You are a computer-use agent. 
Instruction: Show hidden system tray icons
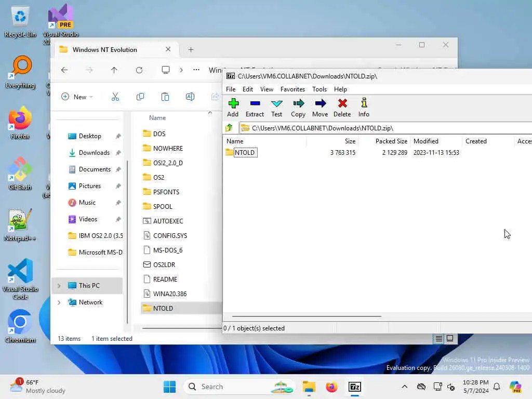pyautogui.click(x=404, y=387)
